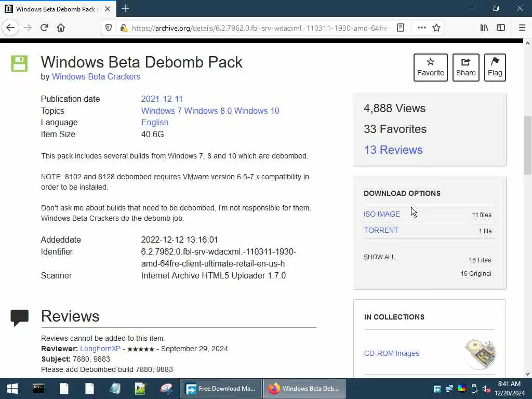The height and width of the screenshot is (399, 532).
Task: Open tracking protection shield info
Action: 109,28
